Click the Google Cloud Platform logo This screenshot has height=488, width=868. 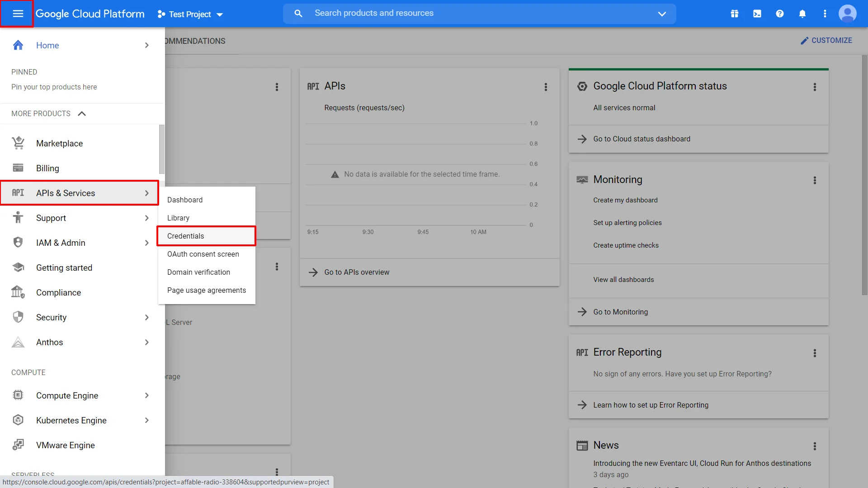[x=90, y=14]
